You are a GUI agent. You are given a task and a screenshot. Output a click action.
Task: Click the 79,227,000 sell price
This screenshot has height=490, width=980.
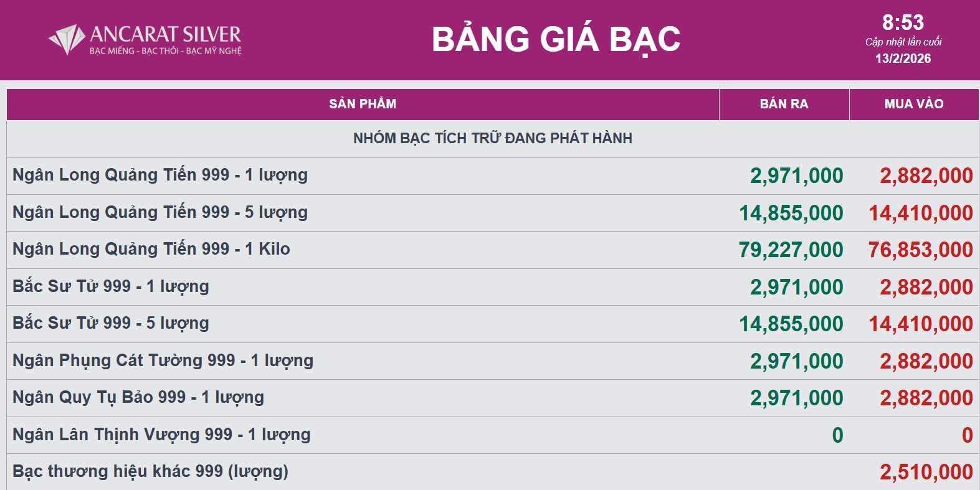(x=791, y=250)
